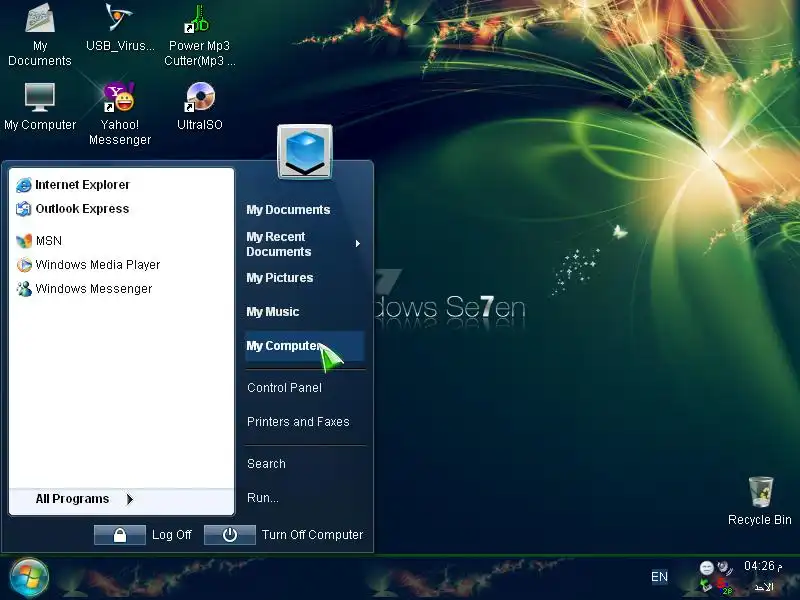Click the Log Off text label
800x600 pixels.
(171, 535)
